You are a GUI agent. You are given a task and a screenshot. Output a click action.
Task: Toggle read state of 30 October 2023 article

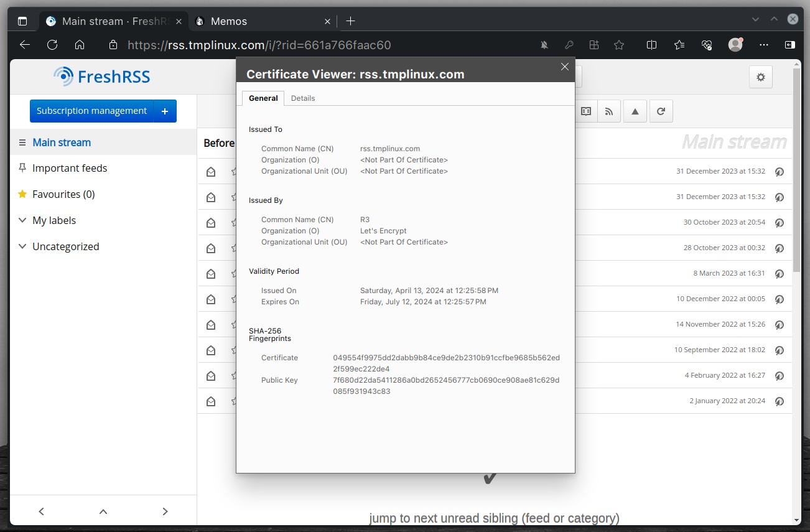211,223
